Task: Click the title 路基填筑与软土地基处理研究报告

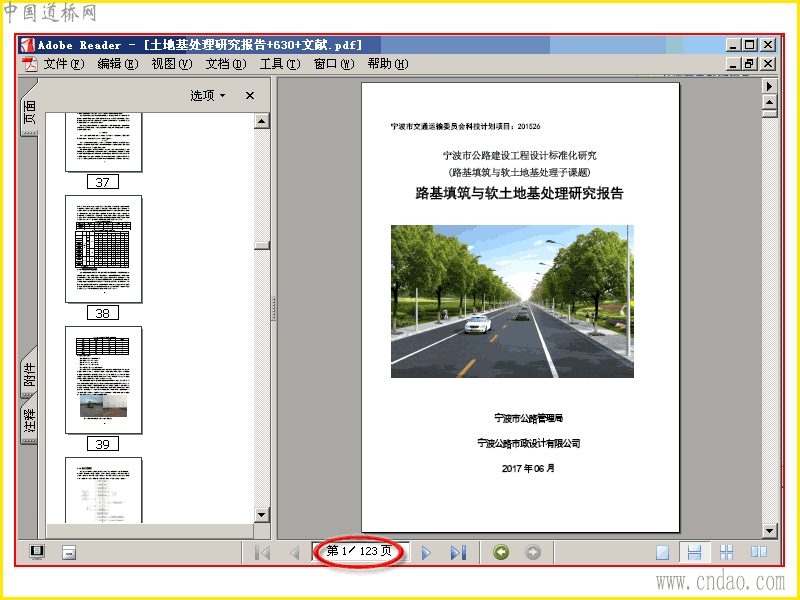Action: click(519, 193)
